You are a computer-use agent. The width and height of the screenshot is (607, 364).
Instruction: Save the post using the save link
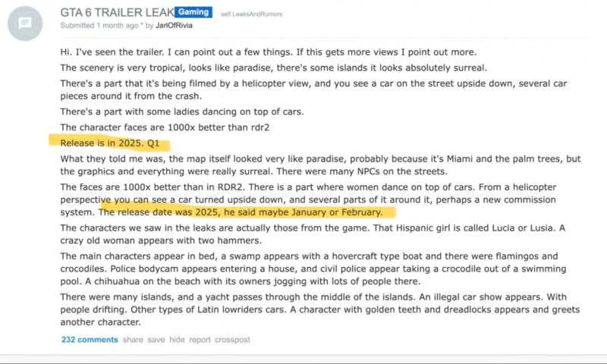(156, 340)
